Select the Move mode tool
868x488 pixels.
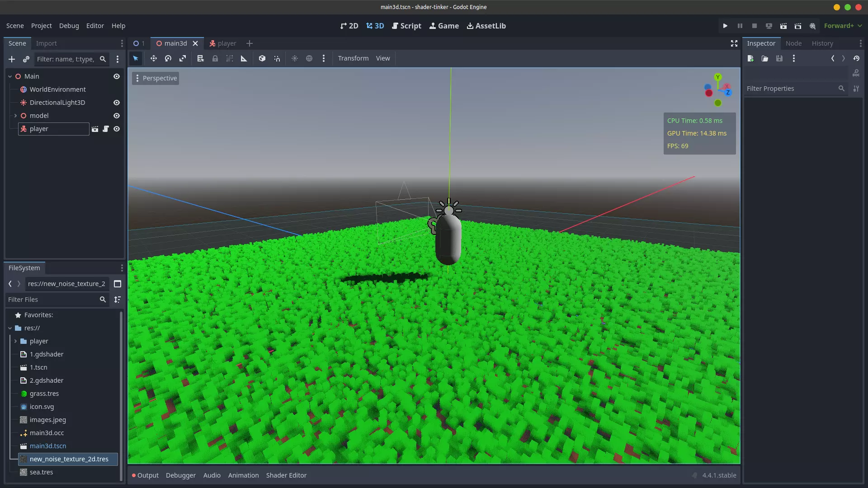coord(154,58)
